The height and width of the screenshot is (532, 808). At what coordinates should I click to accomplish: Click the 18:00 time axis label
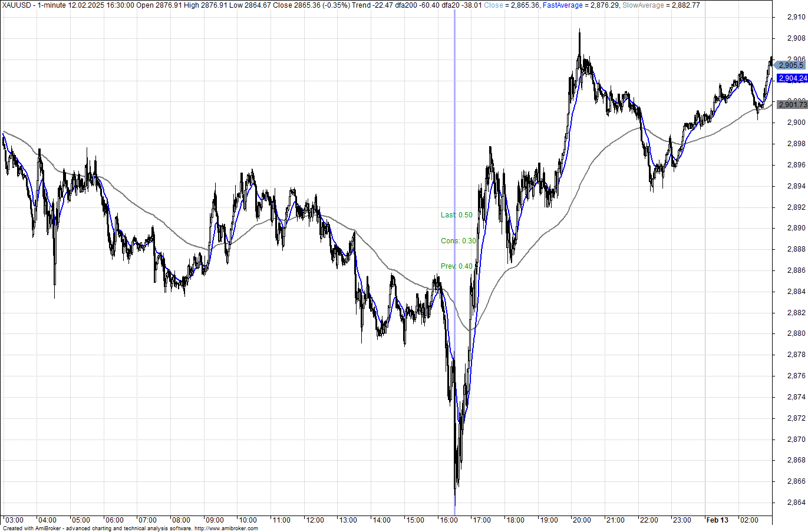[515, 520]
